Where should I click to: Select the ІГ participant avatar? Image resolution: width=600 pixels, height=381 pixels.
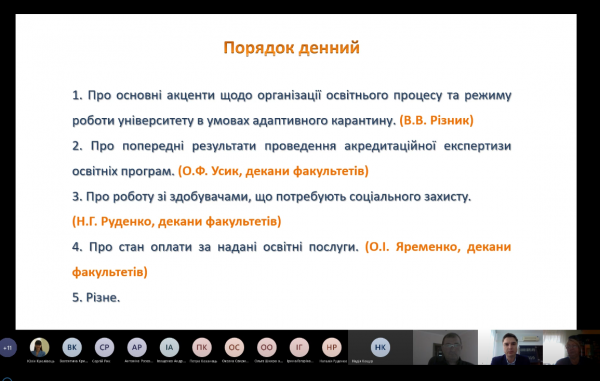pyautogui.click(x=299, y=347)
